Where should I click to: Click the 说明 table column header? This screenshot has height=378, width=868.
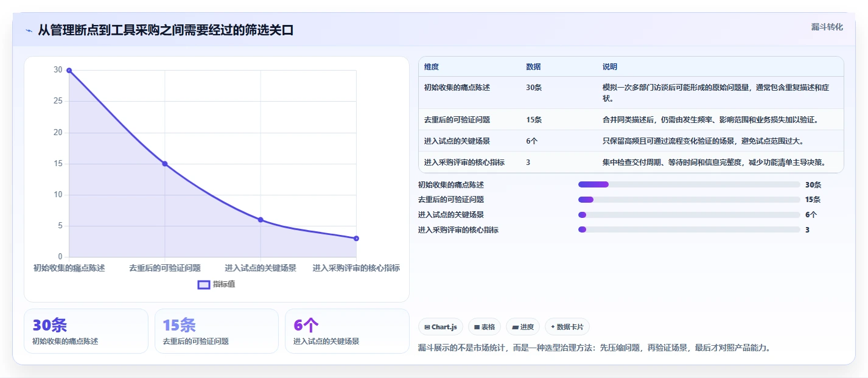(x=610, y=67)
